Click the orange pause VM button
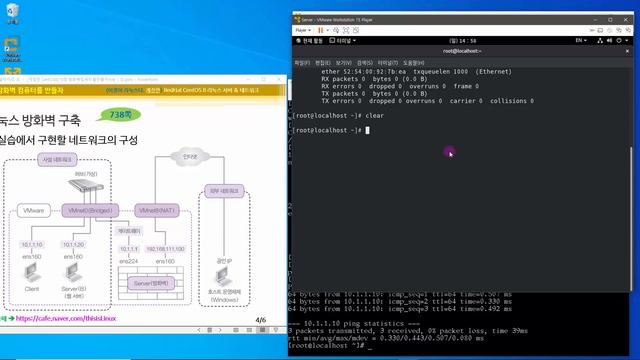Viewport: 640px width, 360px height. tap(320, 30)
